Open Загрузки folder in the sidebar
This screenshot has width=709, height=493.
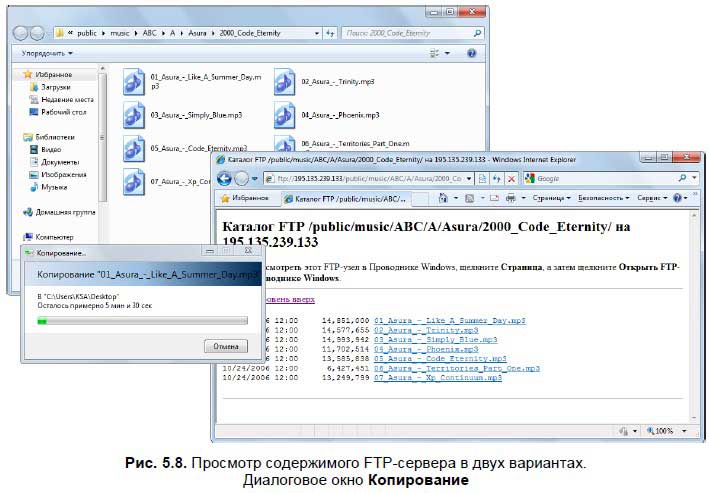(54, 87)
